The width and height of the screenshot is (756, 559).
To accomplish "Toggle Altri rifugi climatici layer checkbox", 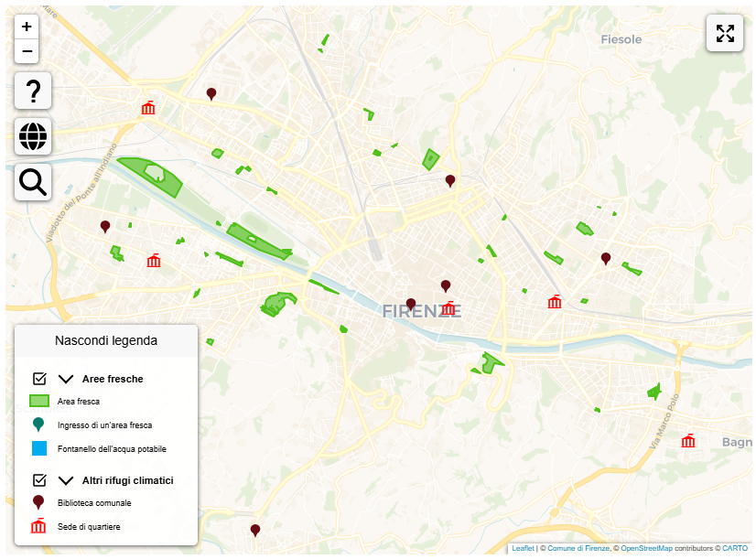I will 39,480.
